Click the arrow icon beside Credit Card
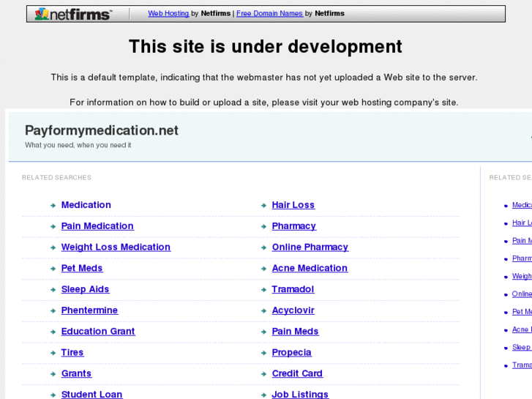This screenshot has width=532, height=399. pyautogui.click(x=263, y=374)
